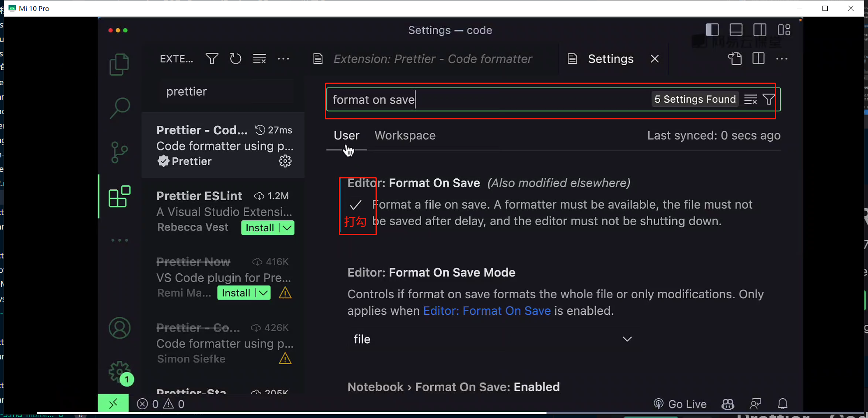Click Notebook Format On Save: Enabled heading
Image resolution: width=868 pixels, height=418 pixels.
pyautogui.click(x=453, y=387)
